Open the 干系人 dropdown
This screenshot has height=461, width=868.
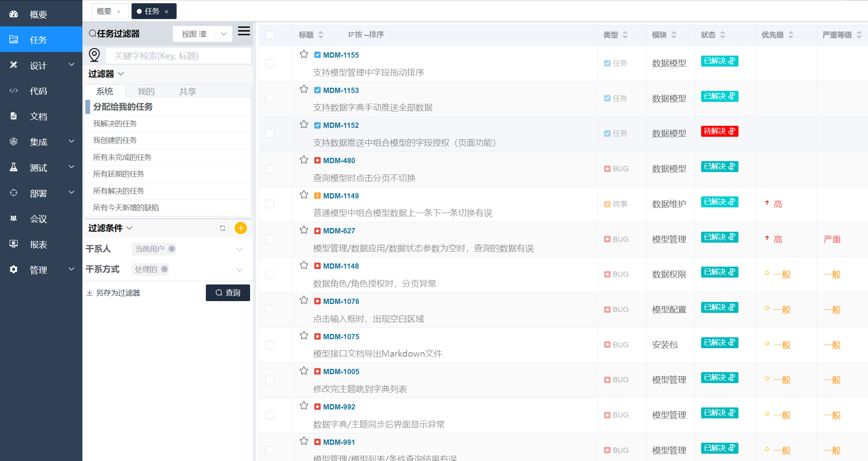[x=240, y=249]
